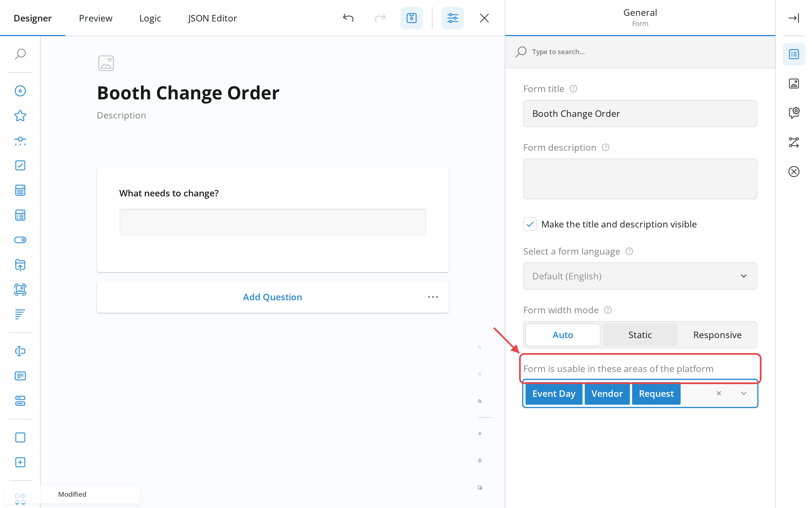The width and height of the screenshot is (812, 508).
Task: Save the form with the save icon
Action: (411, 18)
